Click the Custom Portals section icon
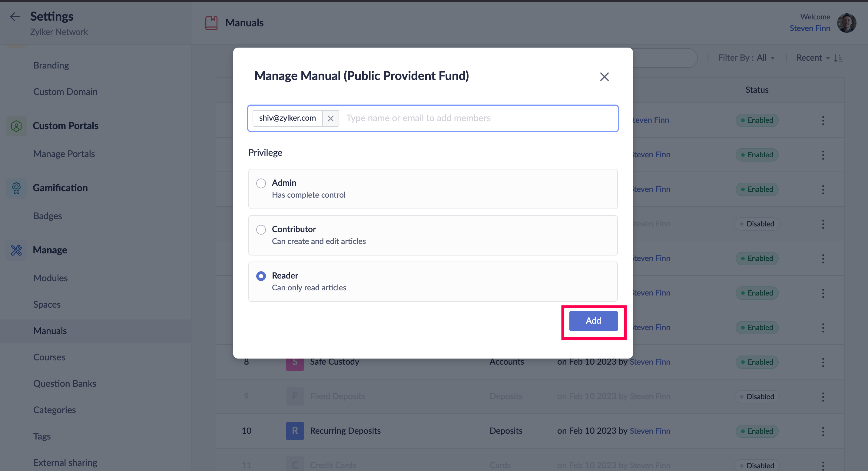 click(16, 126)
